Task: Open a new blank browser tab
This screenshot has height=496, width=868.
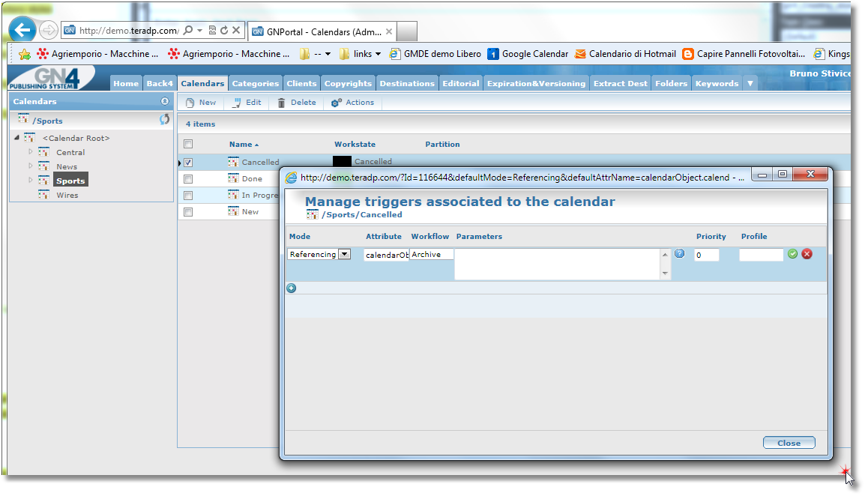Action: [407, 31]
